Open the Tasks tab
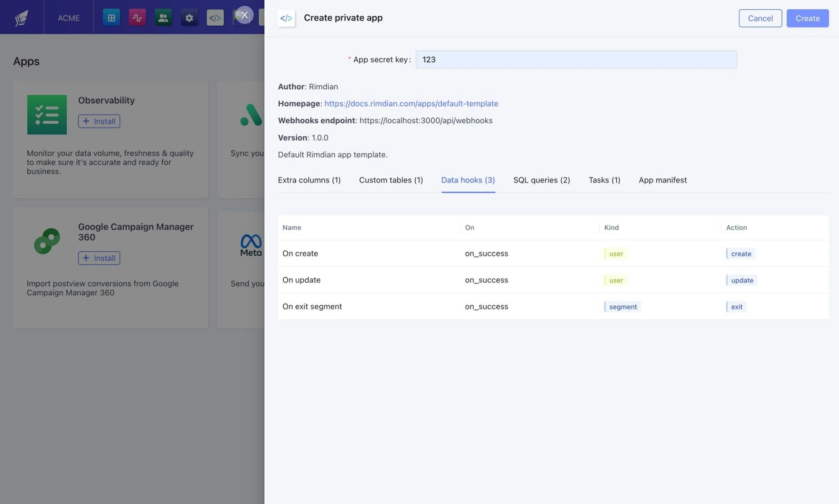839x504 pixels. pos(604,180)
